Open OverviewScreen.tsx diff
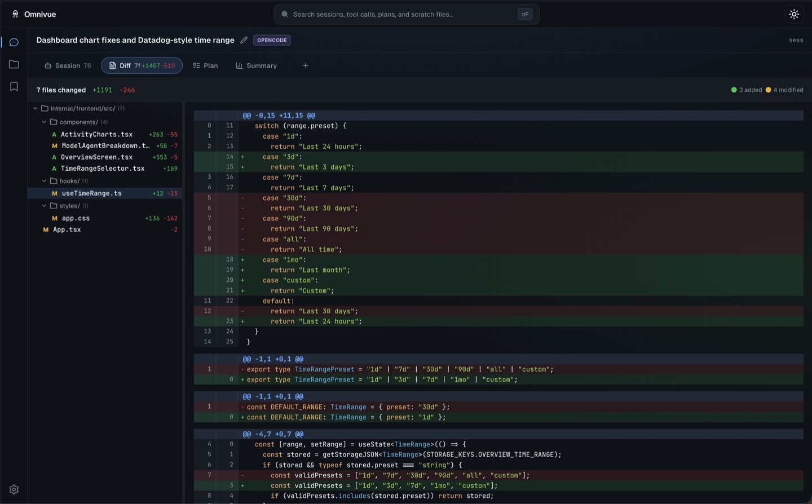 [105, 157]
